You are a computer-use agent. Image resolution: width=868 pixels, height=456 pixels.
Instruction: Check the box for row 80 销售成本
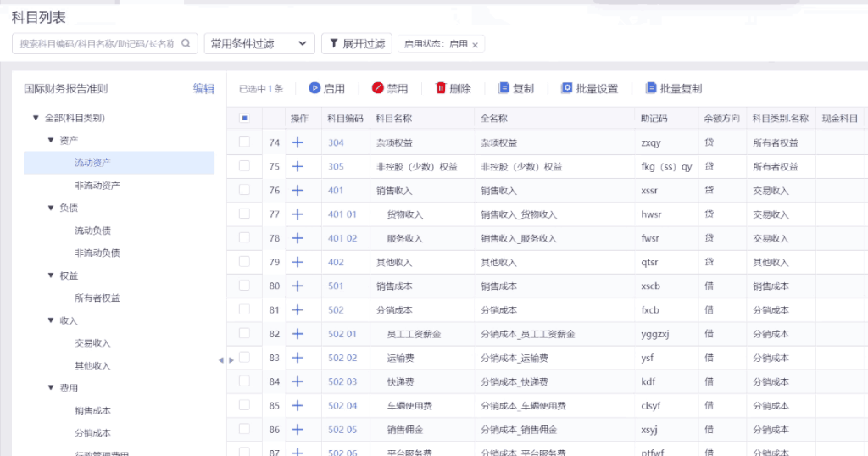tap(244, 285)
